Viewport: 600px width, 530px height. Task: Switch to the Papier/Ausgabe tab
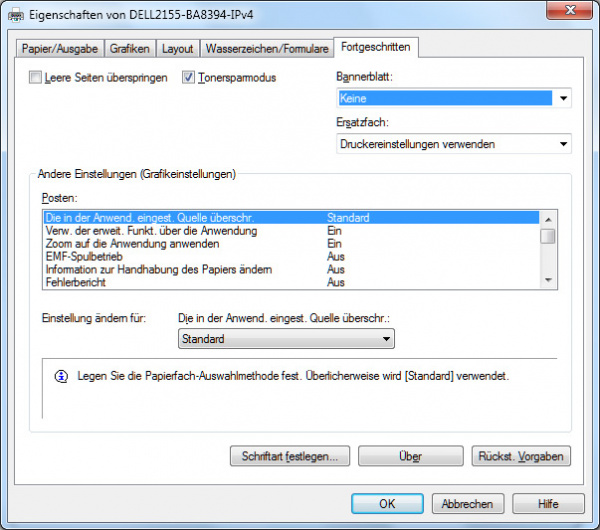coord(60,48)
